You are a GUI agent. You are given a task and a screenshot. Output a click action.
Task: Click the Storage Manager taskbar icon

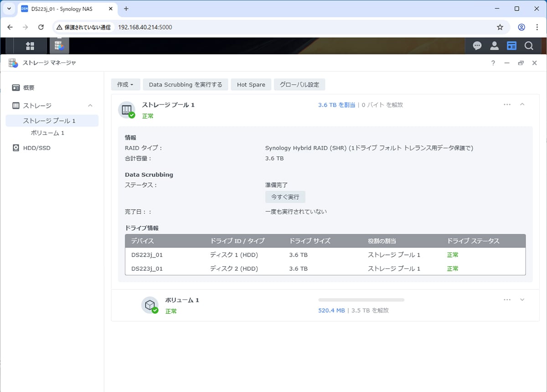point(59,46)
